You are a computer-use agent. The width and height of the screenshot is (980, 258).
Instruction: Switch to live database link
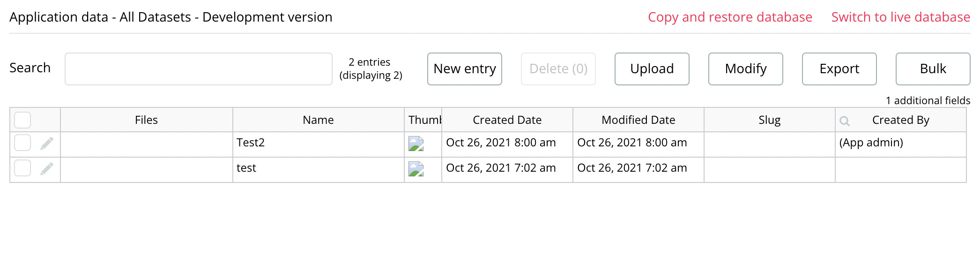coord(900,17)
